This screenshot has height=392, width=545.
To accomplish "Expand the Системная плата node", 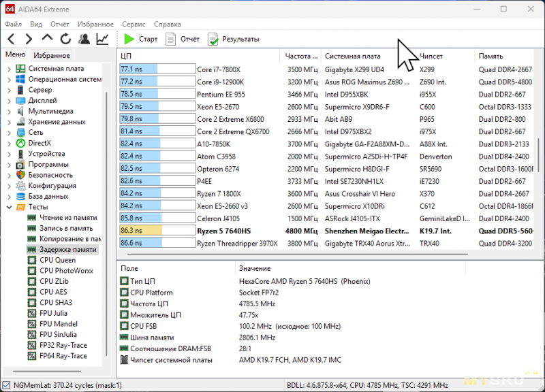I will [9, 69].
